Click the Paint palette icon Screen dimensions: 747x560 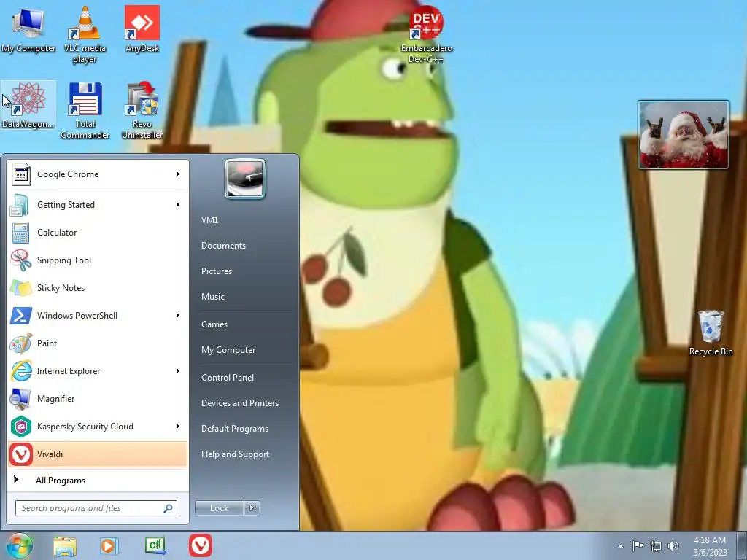21,343
